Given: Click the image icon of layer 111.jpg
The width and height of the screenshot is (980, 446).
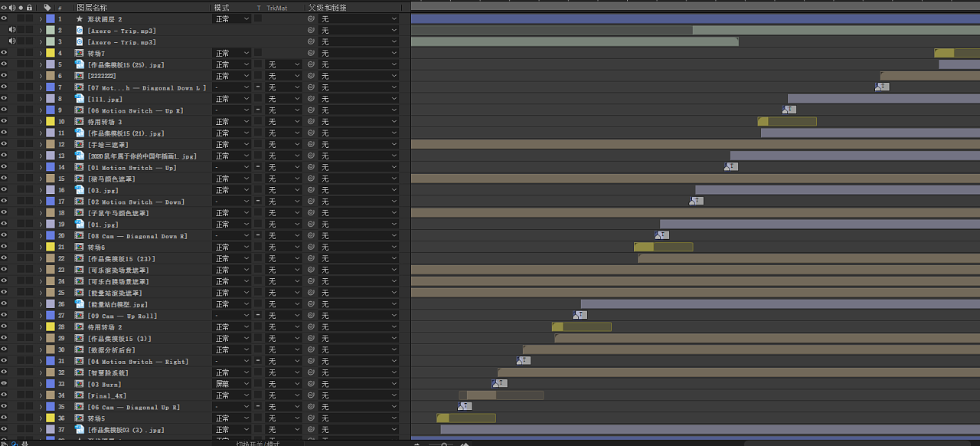Looking at the screenshot, I should coord(80,99).
